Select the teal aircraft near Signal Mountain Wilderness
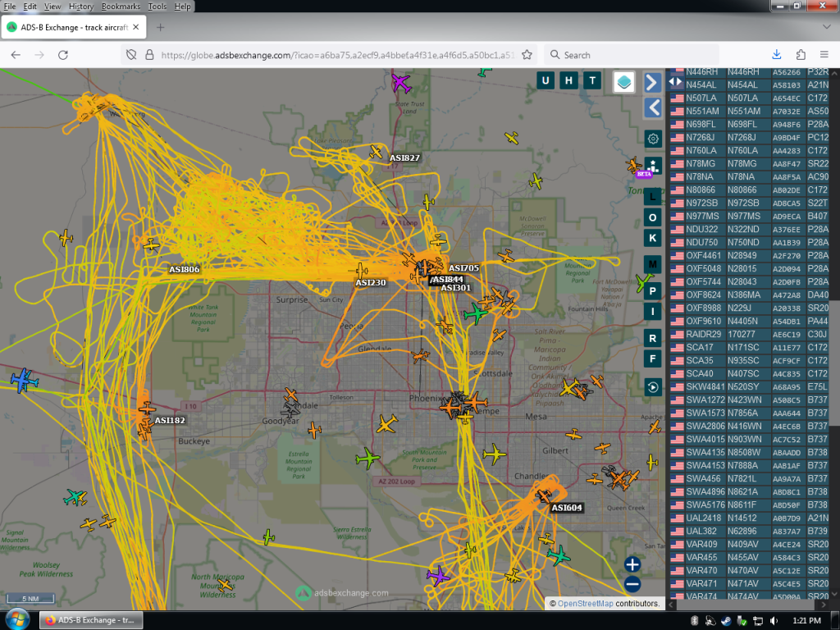 click(x=75, y=497)
